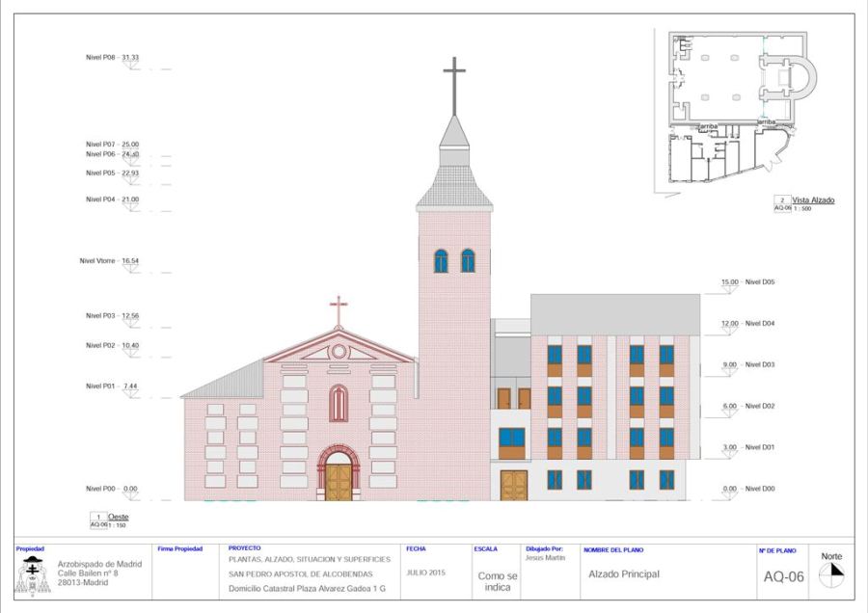Click the Alzado Principal sheet name
Screen dimensions: 868x613
624,574
